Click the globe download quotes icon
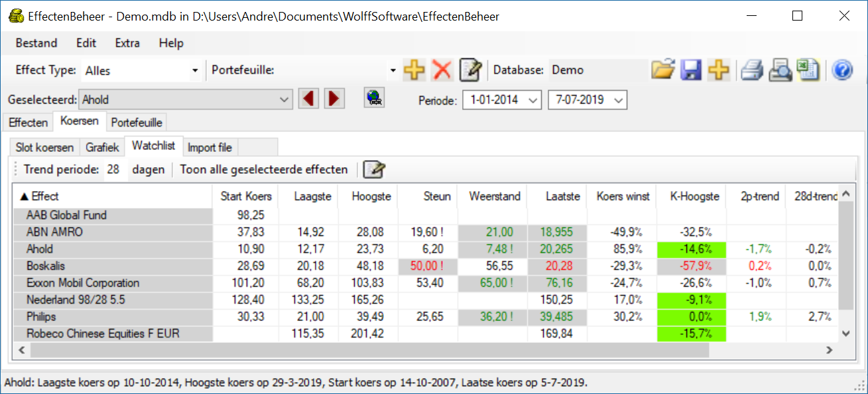868x394 pixels. pyautogui.click(x=375, y=99)
